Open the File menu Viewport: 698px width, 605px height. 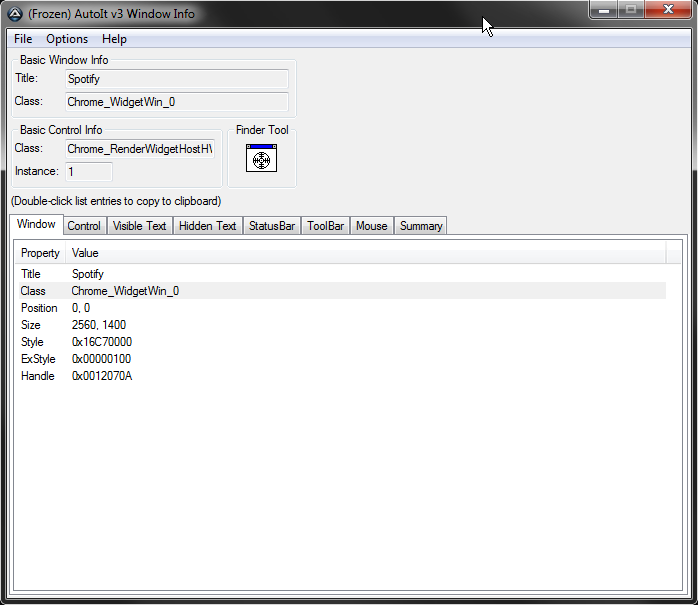[x=23, y=39]
